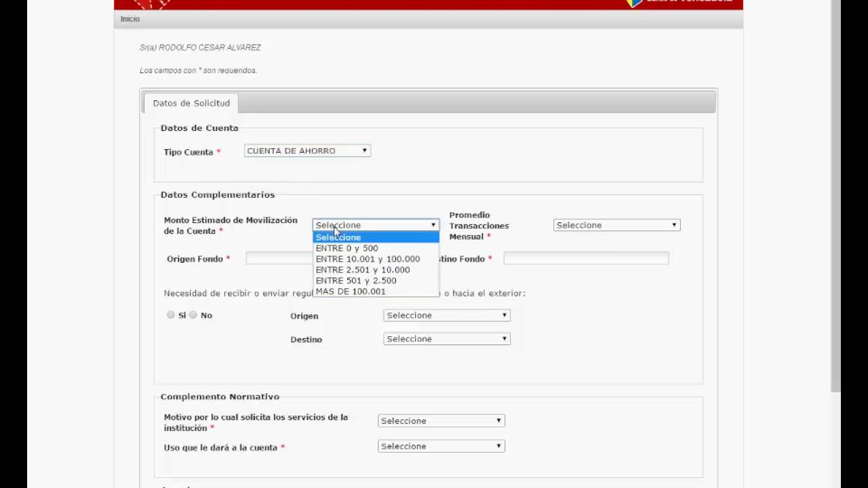Image resolution: width=868 pixels, height=488 pixels.
Task: Select the No radio button
Action: (x=193, y=315)
